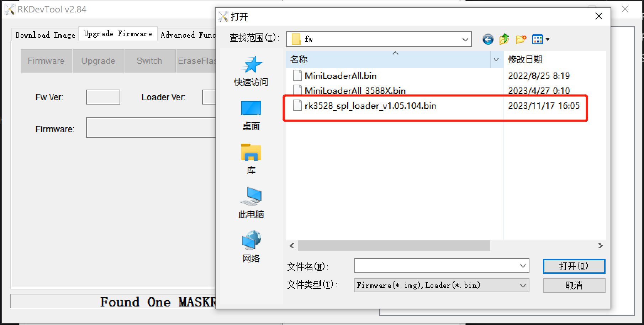Open the Libraries (库) sidebar icon

[x=251, y=152]
